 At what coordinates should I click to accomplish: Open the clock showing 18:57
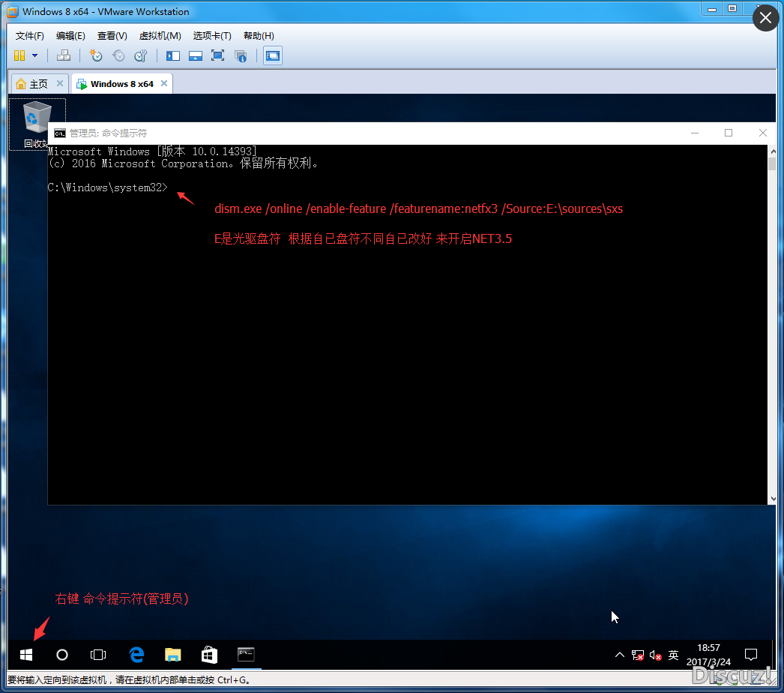[708, 655]
